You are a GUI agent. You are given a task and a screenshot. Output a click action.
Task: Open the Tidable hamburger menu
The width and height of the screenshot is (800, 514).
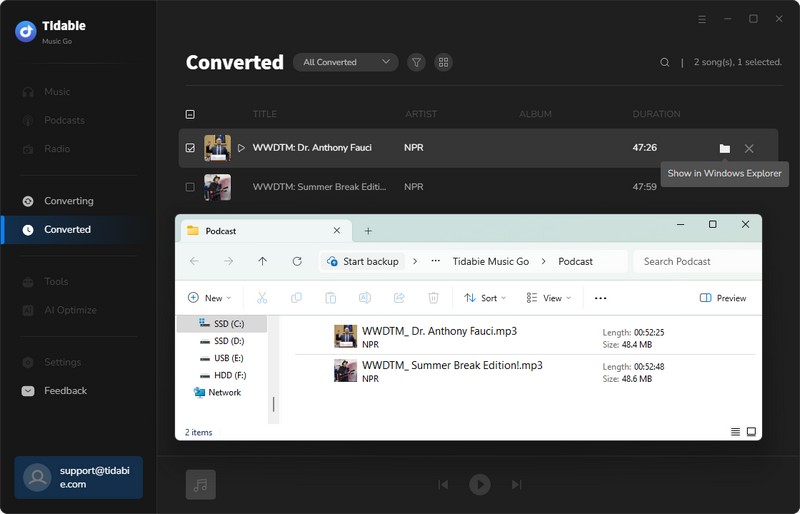pyautogui.click(x=701, y=19)
